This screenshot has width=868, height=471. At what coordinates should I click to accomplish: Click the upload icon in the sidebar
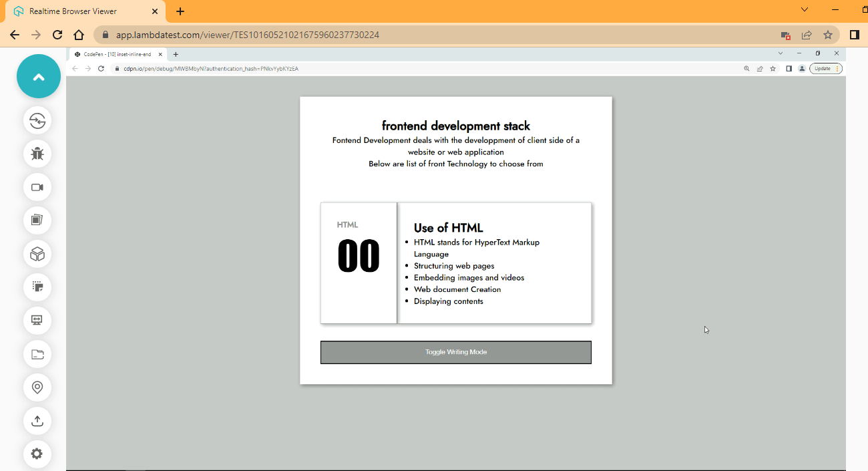coord(37,421)
